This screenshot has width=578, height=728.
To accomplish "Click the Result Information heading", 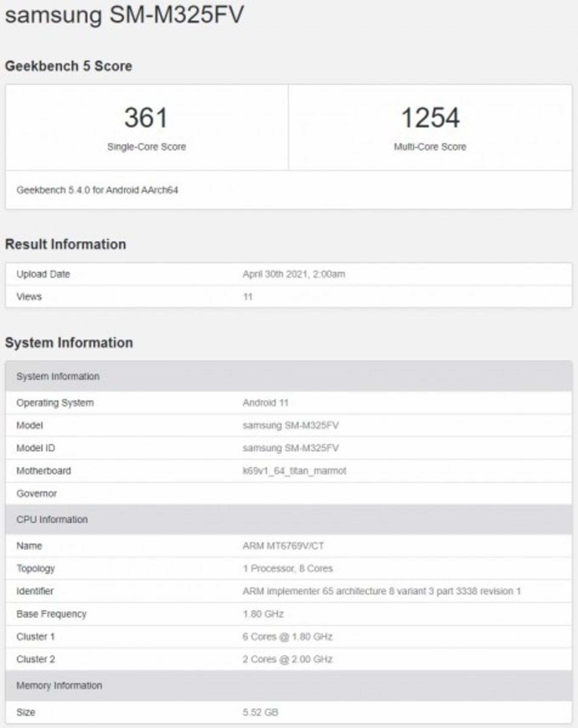I will (x=66, y=244).
